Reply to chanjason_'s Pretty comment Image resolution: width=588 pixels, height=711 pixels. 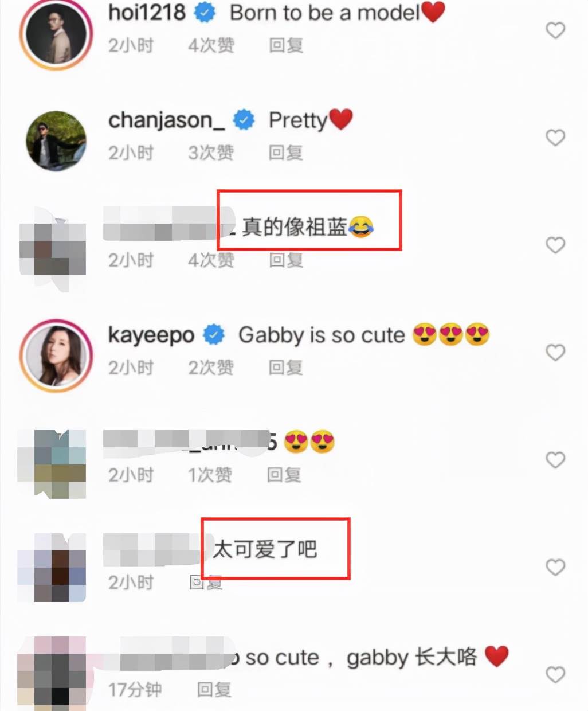click(x=285, y=153)
